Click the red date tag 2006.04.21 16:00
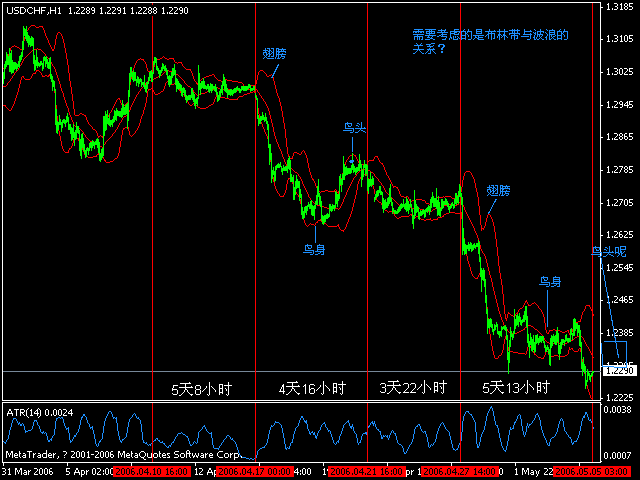The width and height of the screenshot is (640, 480). (x=367, y=471)
